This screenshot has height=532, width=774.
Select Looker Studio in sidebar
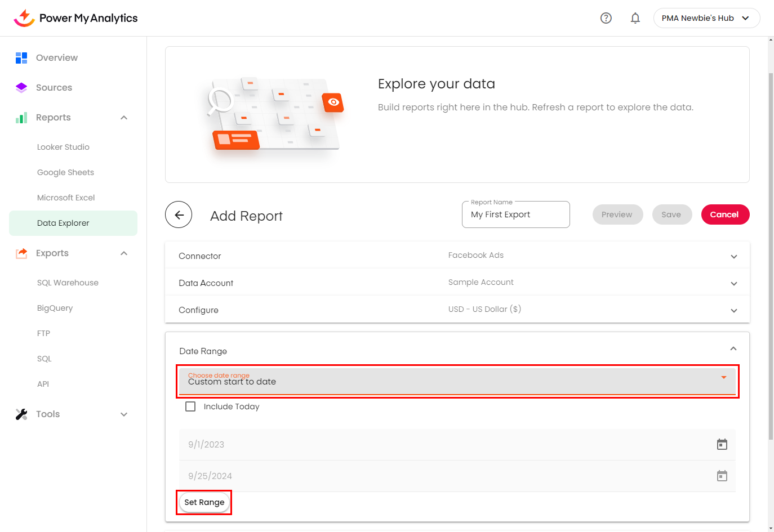[x=63, y=147]
